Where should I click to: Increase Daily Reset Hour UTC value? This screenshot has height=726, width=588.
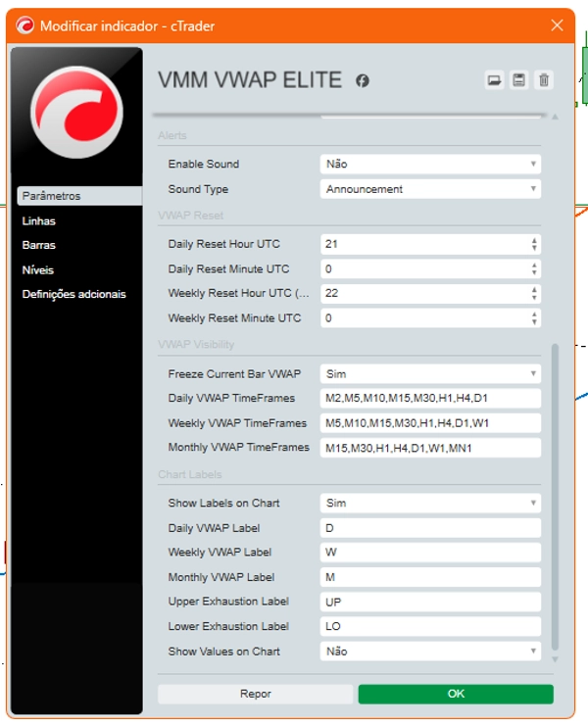click(534, 241)
